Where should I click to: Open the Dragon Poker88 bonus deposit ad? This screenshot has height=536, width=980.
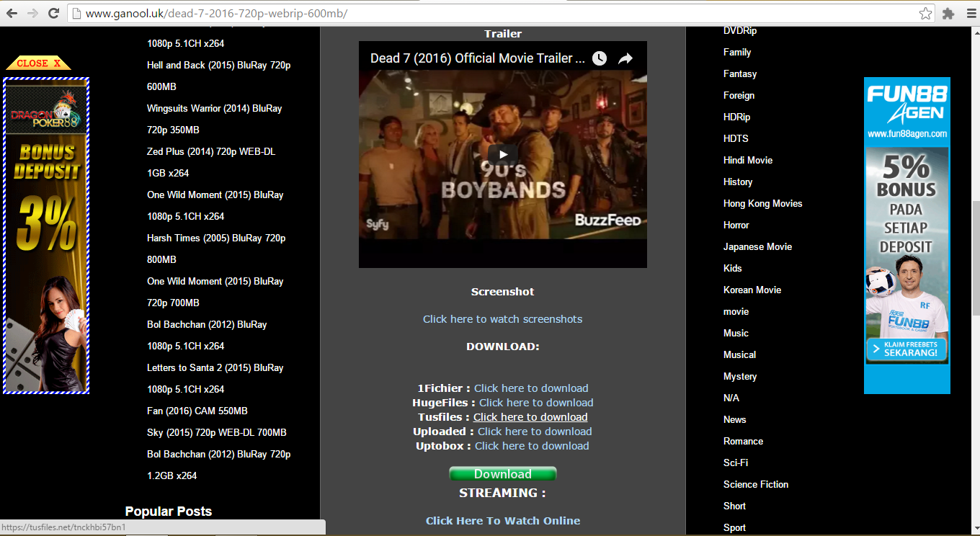(46, 236)
